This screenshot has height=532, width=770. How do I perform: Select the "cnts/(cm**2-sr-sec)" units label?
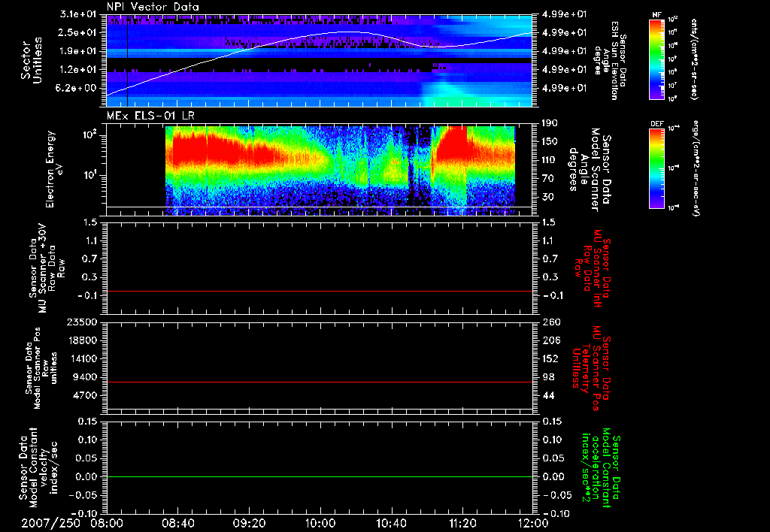[694, 59]
